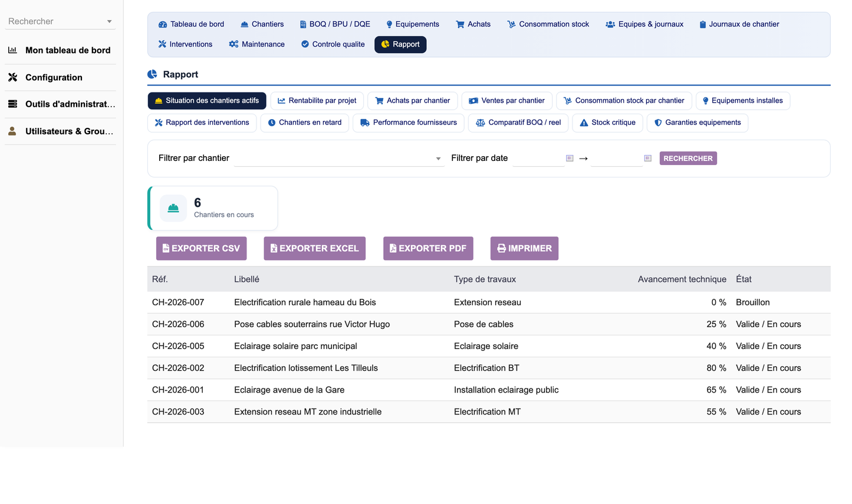Click Réf. column header
852x504 pixels.
tap(160, 279)
